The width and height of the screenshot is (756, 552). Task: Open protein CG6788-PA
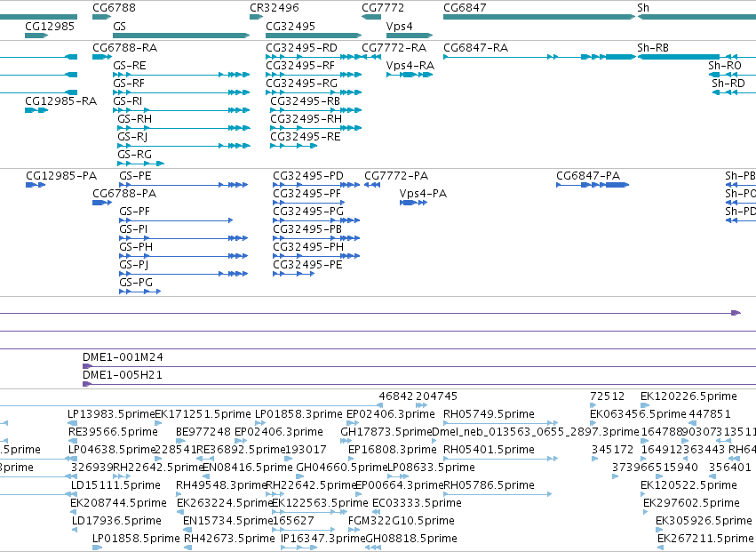[124, 194]
